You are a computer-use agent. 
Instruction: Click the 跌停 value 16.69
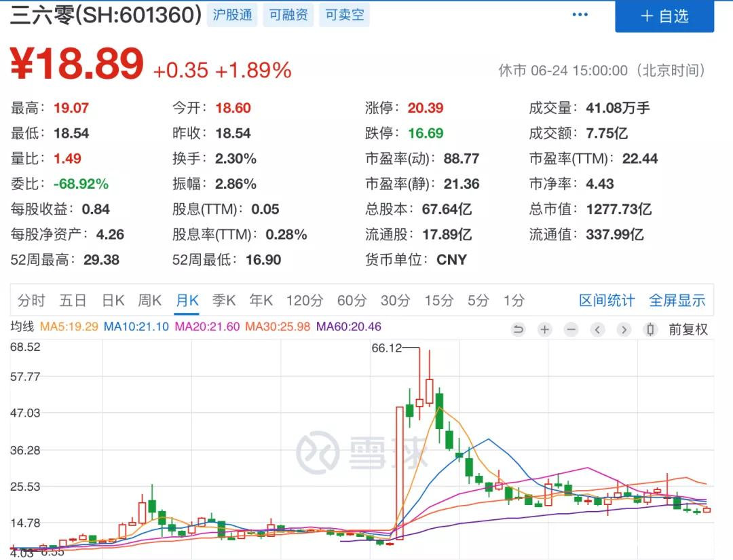426,133
